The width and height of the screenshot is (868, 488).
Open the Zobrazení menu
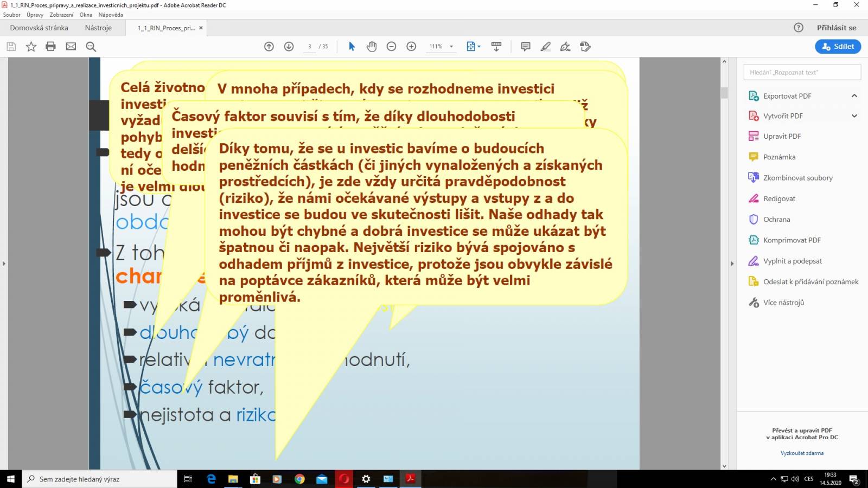click(61, 15)
